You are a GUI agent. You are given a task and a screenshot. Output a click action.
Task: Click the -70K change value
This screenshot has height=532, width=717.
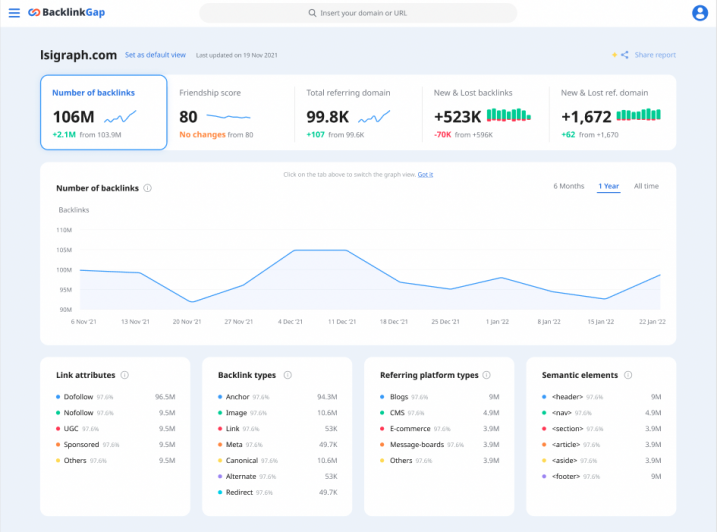(442, 135)
